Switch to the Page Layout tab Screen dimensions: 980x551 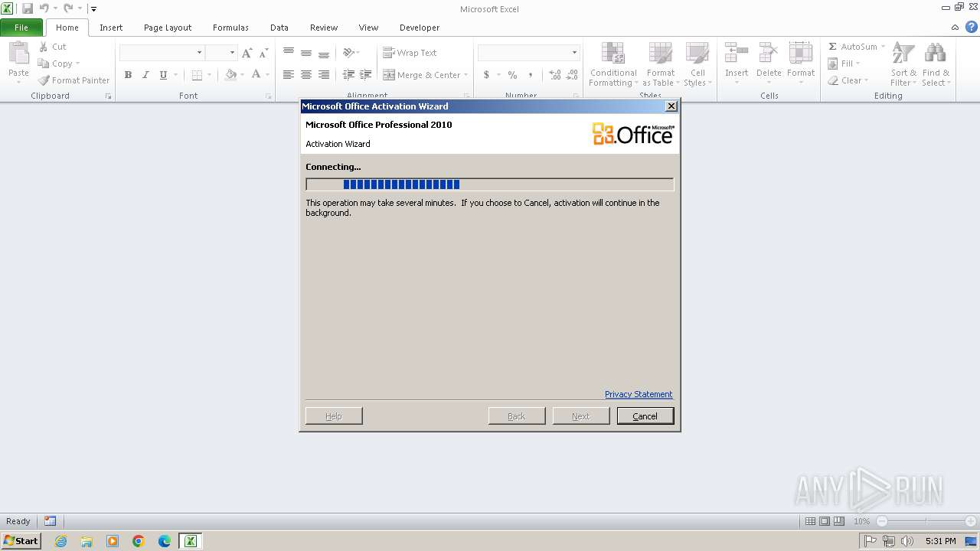(x=168, y=28)
